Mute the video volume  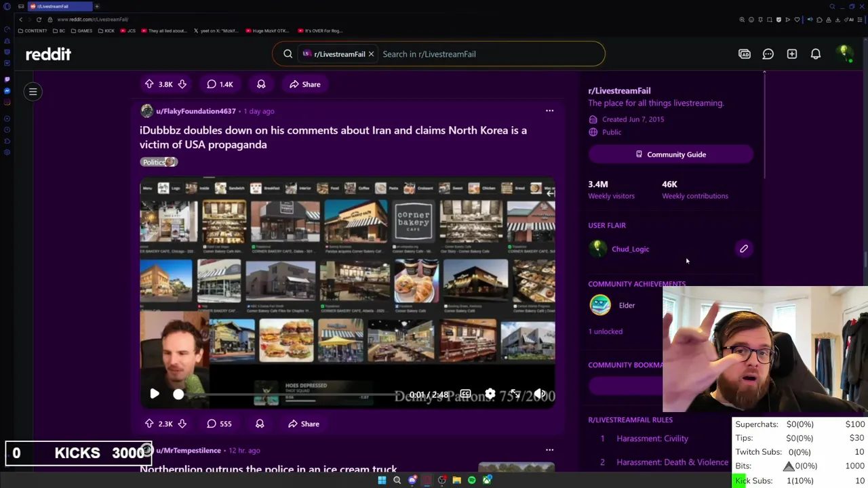pyautogui.click(x=540, y=394)
